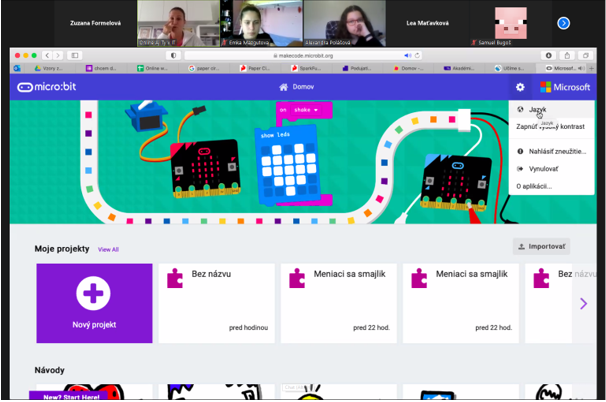Select Jazyk in settings menu
This screenshot has width=606, height=402.
point(552,109)
